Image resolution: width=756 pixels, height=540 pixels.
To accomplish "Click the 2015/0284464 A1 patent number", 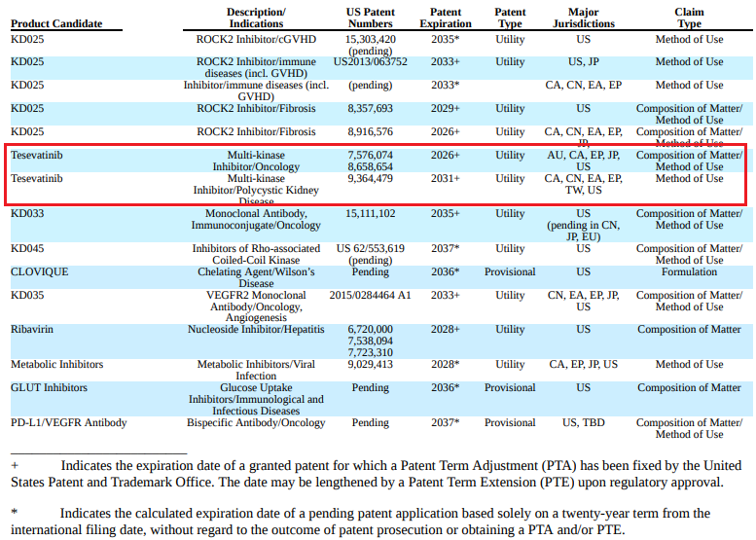I will pos(370,296).
